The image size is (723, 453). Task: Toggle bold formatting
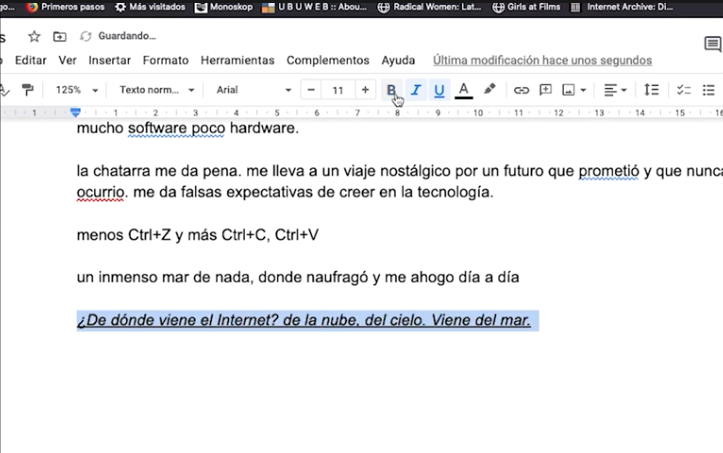click(391, 90)
